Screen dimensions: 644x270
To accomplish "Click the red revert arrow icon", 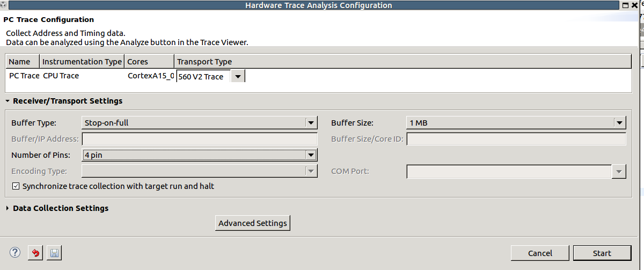I will tap(35, 253).
